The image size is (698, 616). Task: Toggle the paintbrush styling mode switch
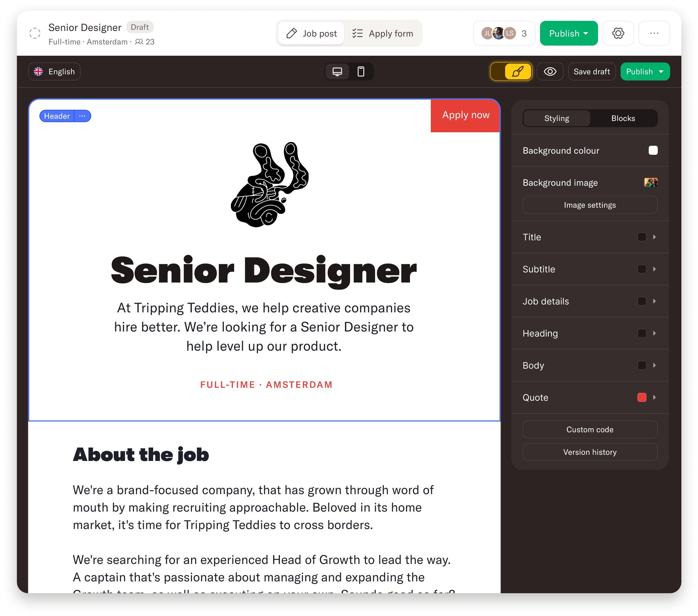coord(511,72)
